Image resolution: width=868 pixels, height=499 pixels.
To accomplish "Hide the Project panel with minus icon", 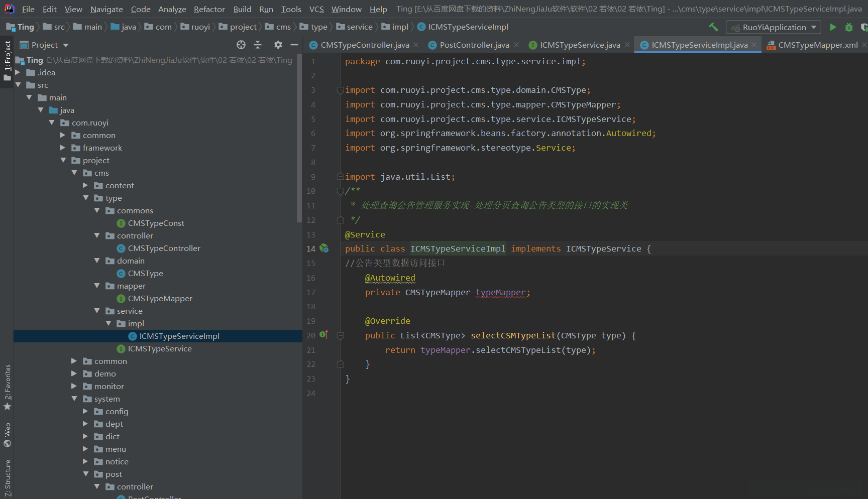I will (x=294, y=45).
